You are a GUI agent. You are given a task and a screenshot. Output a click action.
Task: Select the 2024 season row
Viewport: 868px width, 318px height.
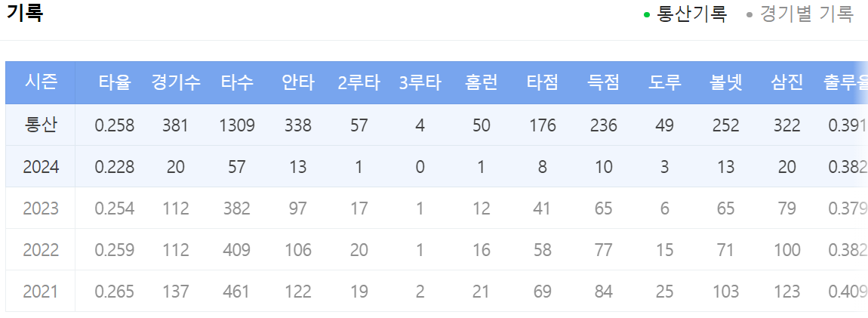[x=437, y=167]
